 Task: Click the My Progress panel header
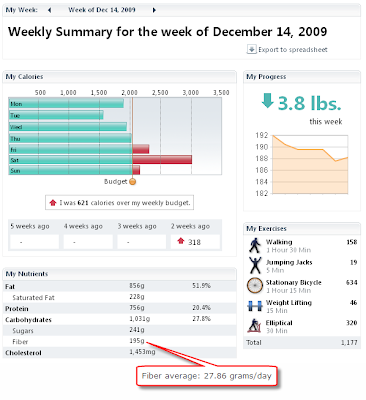[x=302, y=77]
